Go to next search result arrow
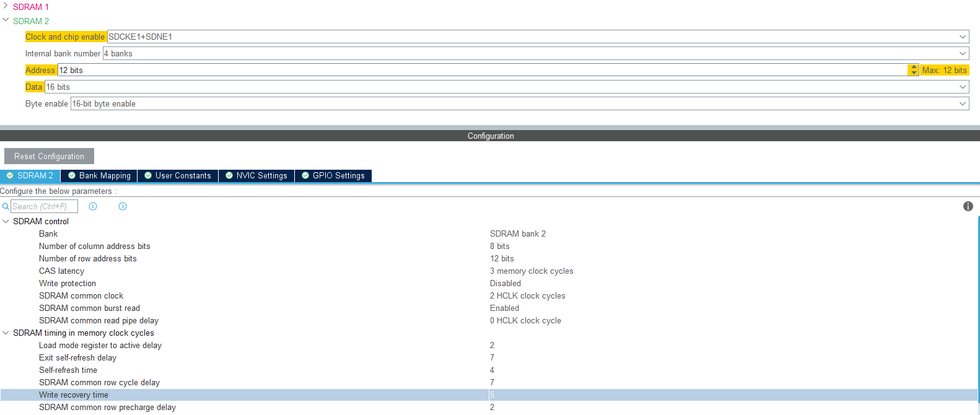The height and width of the screenshot is (415, 980). tap(123, 206)
